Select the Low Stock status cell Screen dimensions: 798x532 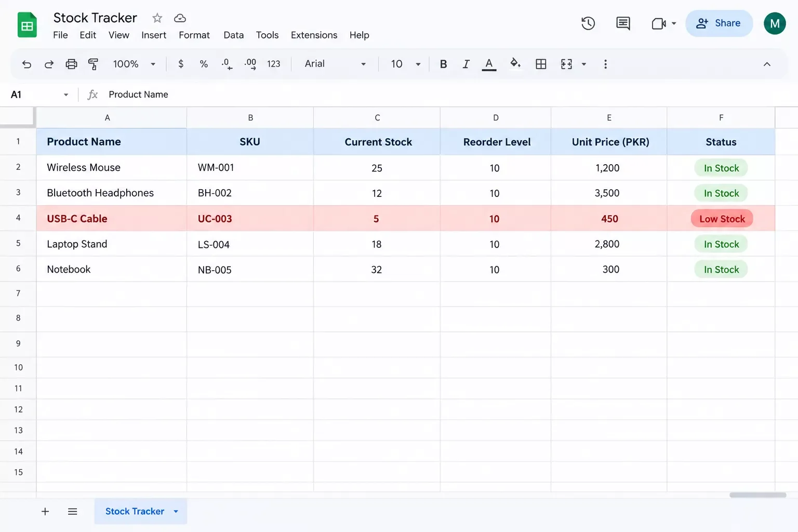click(721, 219)
